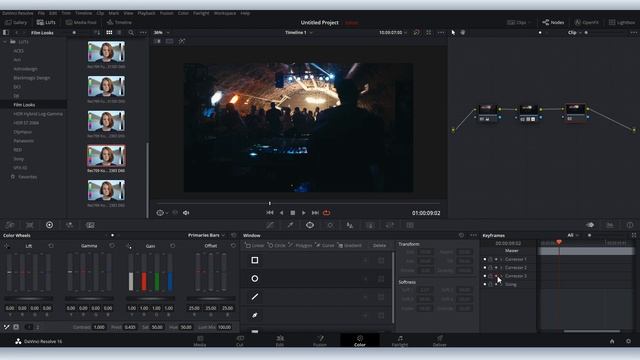The width and height of the screenshot is (640, 360).
Task: Click the Contrast value field
Action: (99, 327)
